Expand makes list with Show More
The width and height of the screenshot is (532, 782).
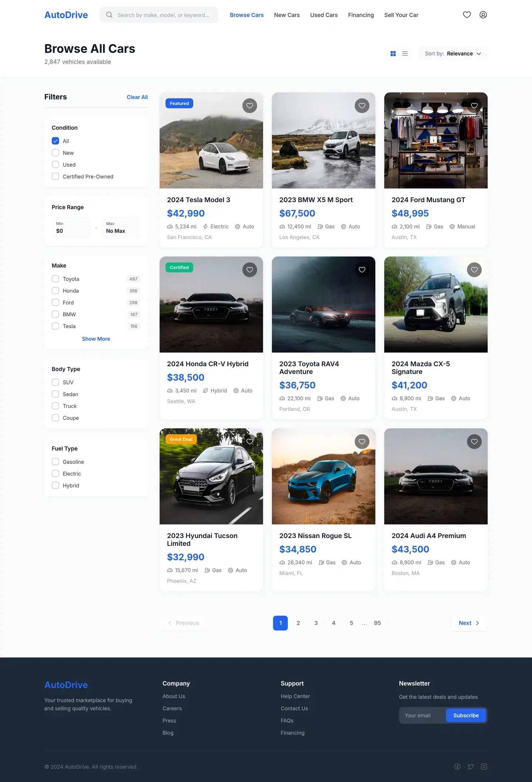[96, 339]
